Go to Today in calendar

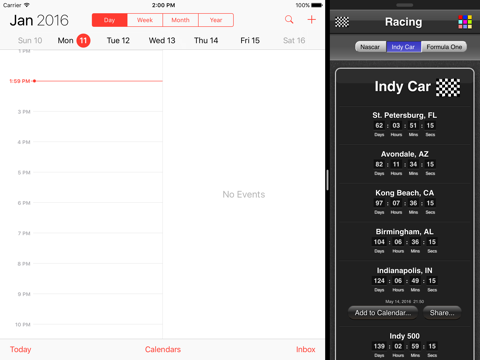click(x=20, y=349)
